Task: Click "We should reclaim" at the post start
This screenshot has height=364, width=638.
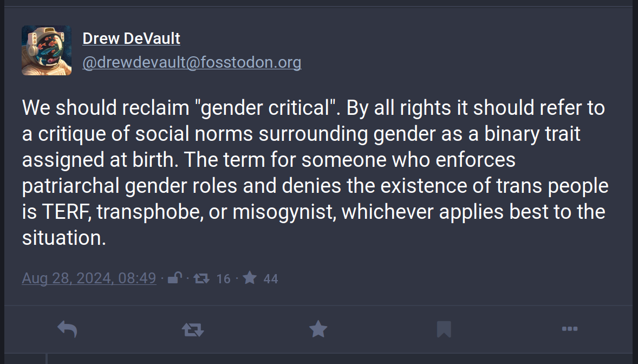Action: 106,108
